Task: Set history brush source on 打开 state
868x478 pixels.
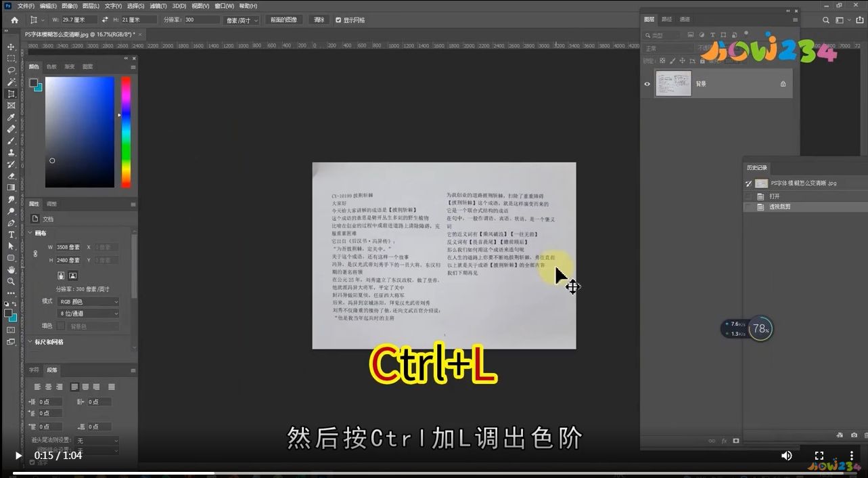Action: click(748, 196)
